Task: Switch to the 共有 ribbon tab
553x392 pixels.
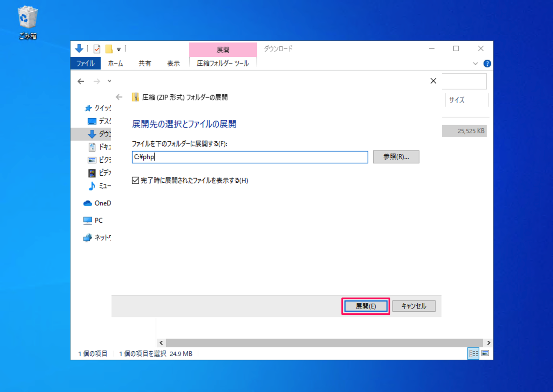Action: 145,63
